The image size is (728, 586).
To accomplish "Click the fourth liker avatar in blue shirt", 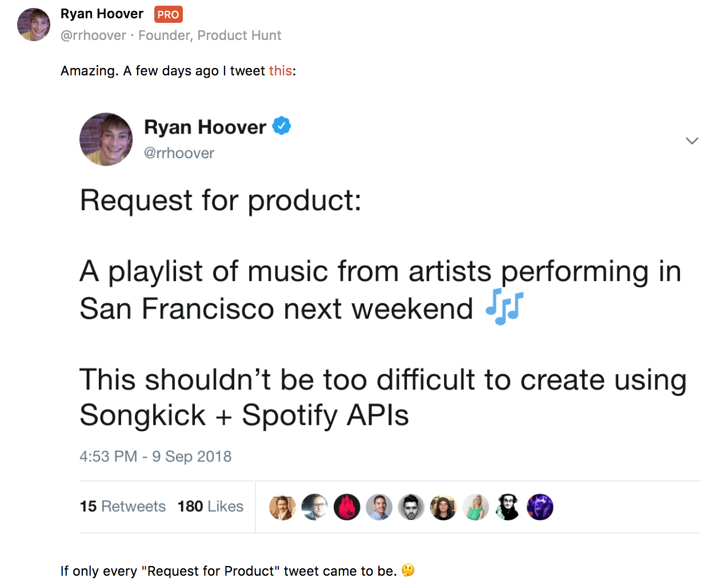I will point(379,507).
